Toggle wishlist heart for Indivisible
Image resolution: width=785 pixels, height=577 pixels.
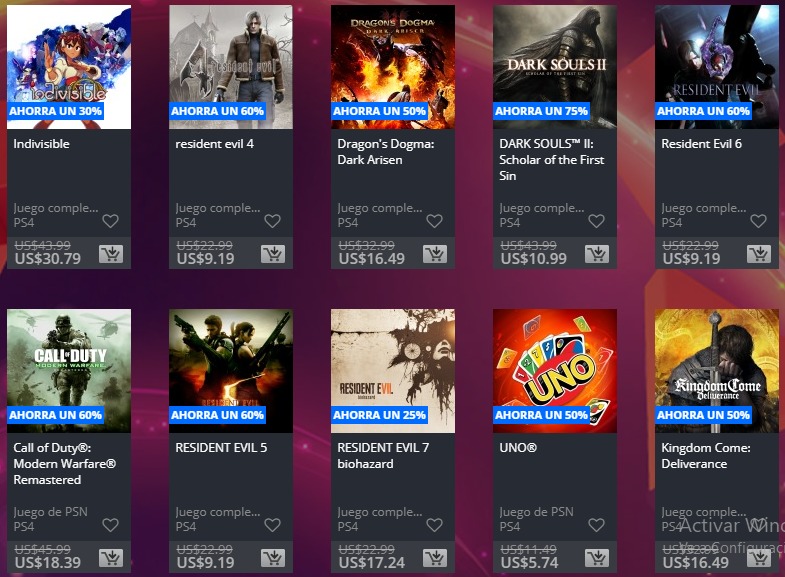pyautogui.click(x=110, y=221)
